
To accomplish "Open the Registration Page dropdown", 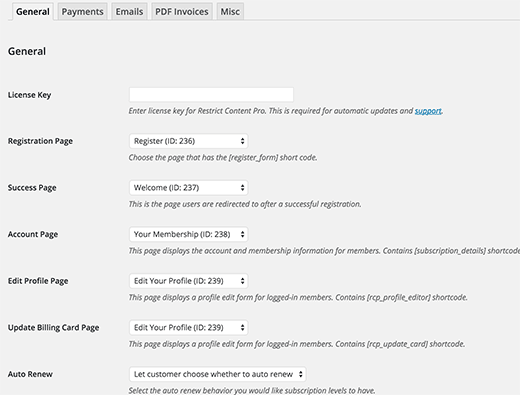I will click(x=188, y=141).
